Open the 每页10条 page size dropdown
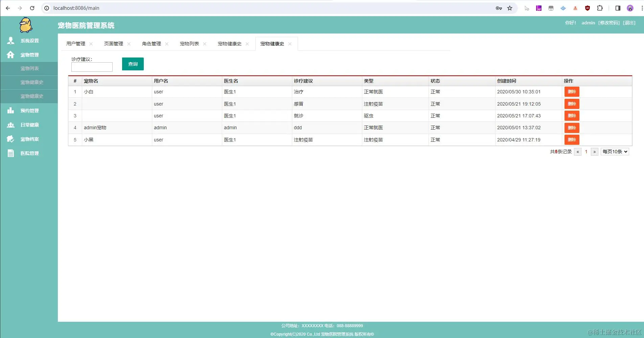 pos(615,152)
